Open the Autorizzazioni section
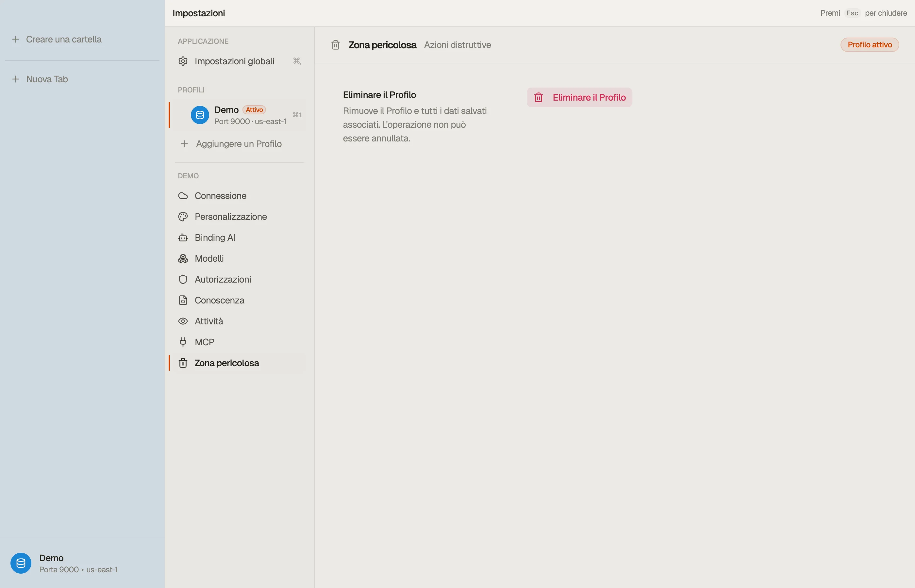The height and width of the screenshot is (588, 915). tap(240, 280)
